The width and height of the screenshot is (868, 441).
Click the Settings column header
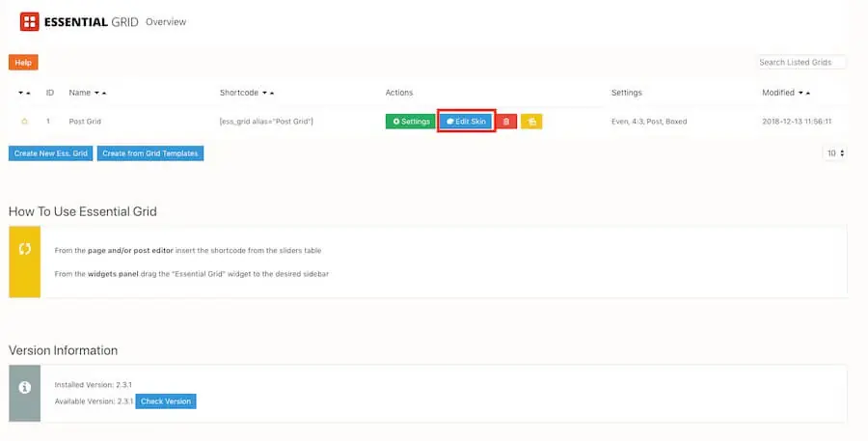[627, 93]
